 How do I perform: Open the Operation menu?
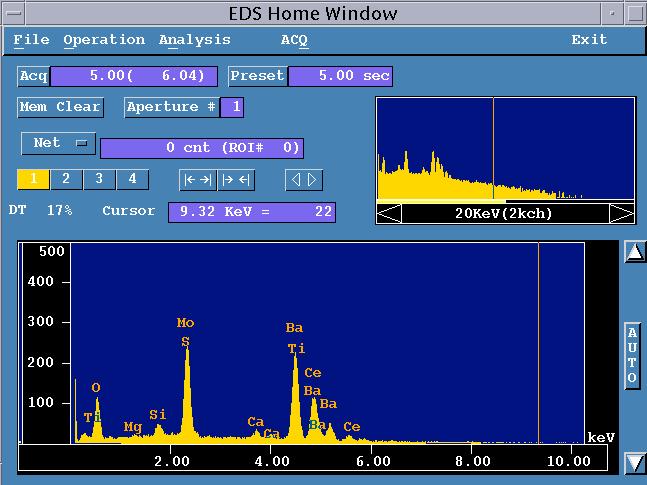[104, 40]
